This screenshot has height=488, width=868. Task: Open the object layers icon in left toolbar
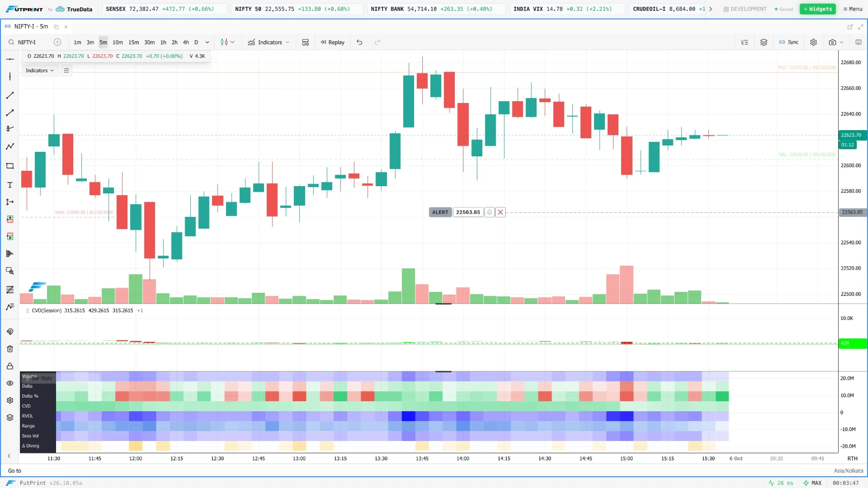click(10, 418)
